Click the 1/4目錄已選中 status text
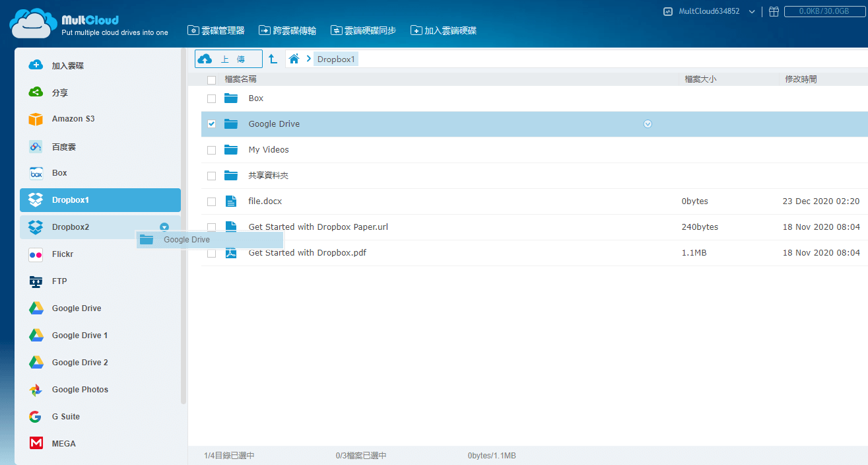Screen dimensions: 868x465 (x=229, y=456)
